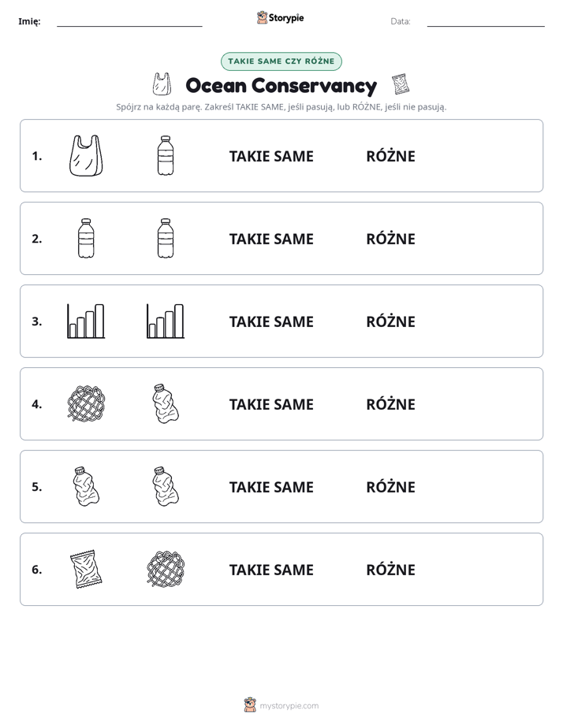The width and height of the screenshot is (563, 728).
Task: Click the left crushed bottle in row 5
Action: (86, 486)
